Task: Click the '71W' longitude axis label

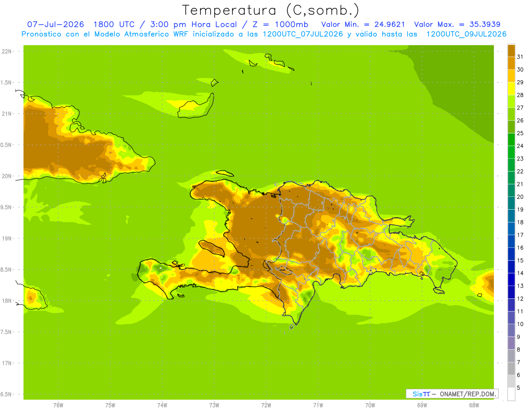Action: click(318, 405)
